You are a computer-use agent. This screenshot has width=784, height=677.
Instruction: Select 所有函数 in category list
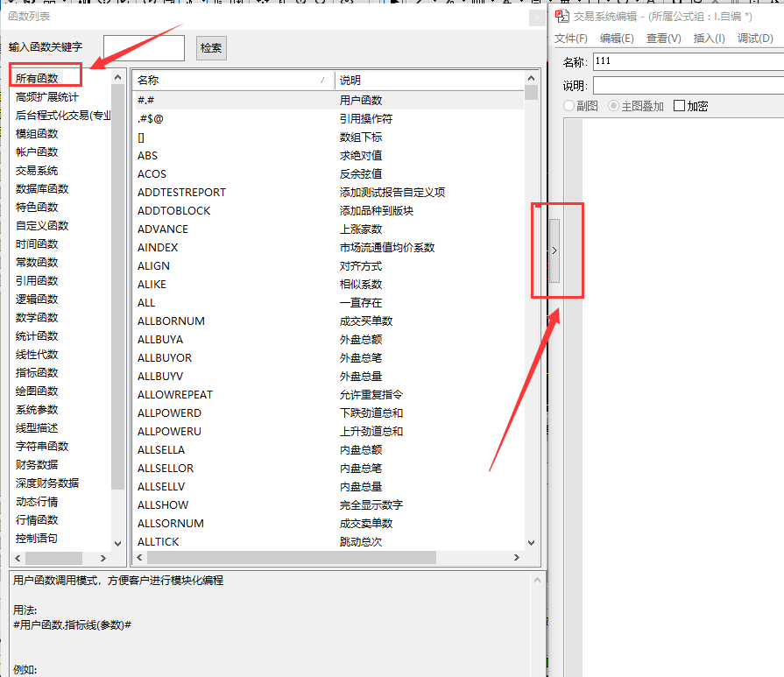point(37,79)
